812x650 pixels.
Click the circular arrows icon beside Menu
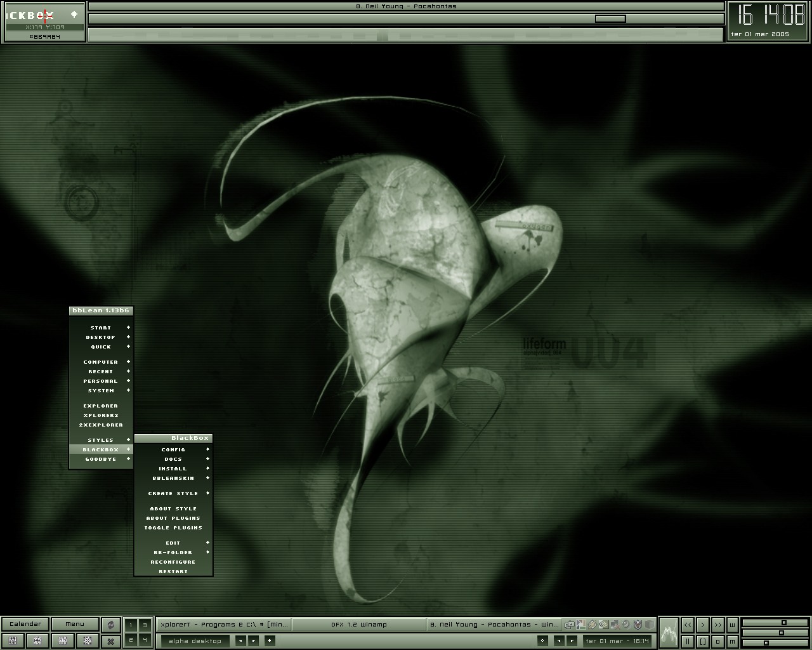(x=110, y=625)
